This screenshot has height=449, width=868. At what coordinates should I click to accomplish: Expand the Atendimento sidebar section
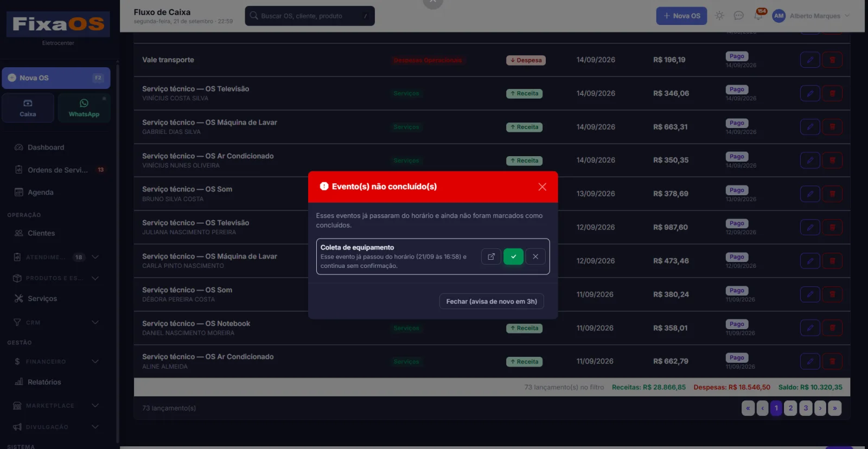click(x=56, y=257)
